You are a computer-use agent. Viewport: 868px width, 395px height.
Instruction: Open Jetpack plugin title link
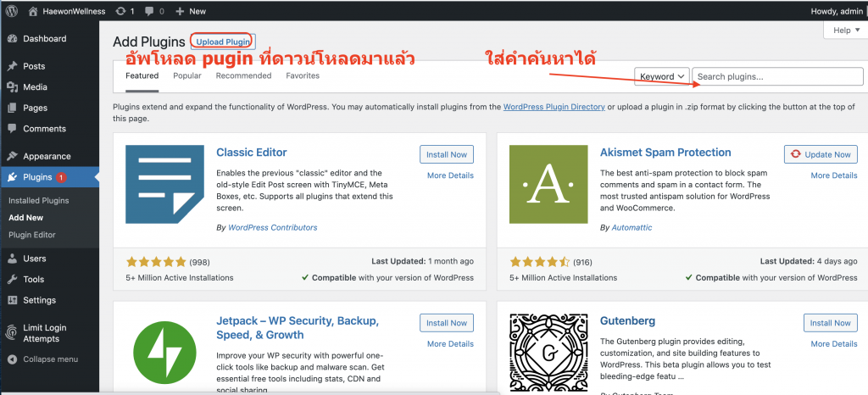tap(298, 327)
